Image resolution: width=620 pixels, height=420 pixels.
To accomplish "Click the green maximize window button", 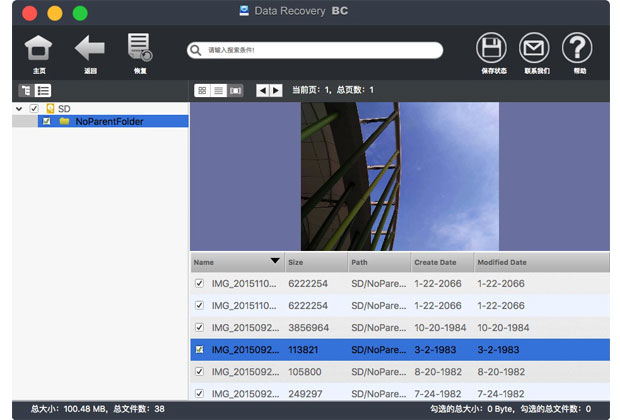I will coord(80,13).
